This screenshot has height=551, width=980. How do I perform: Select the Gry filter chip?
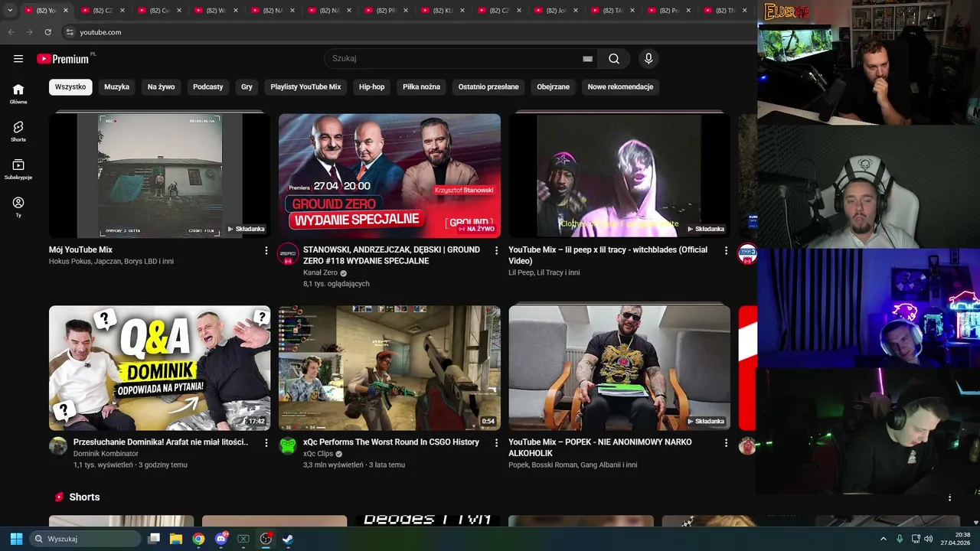(x=247, y=86)
